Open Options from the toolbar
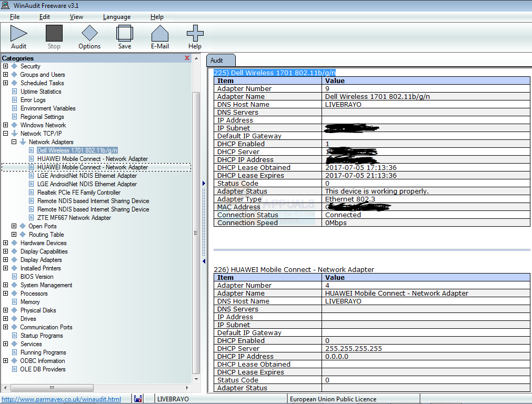Screen dimensions: 532x404 pyautogui.click(x=89, y=36)
